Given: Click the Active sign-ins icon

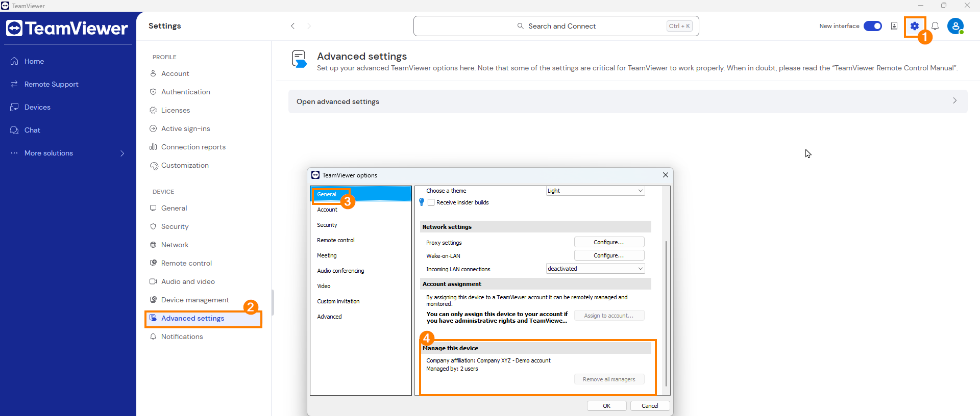Looking at the screenshot, I should click(153, 128).
